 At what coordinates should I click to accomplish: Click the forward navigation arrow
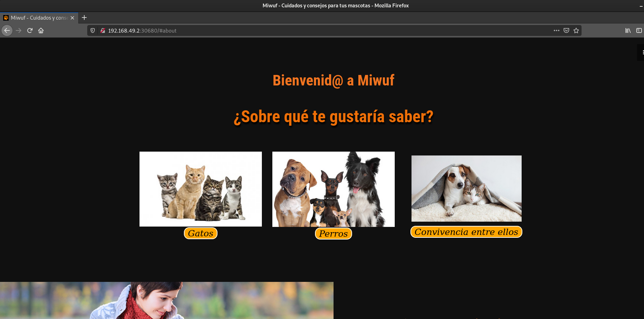(x=18, y=30)
